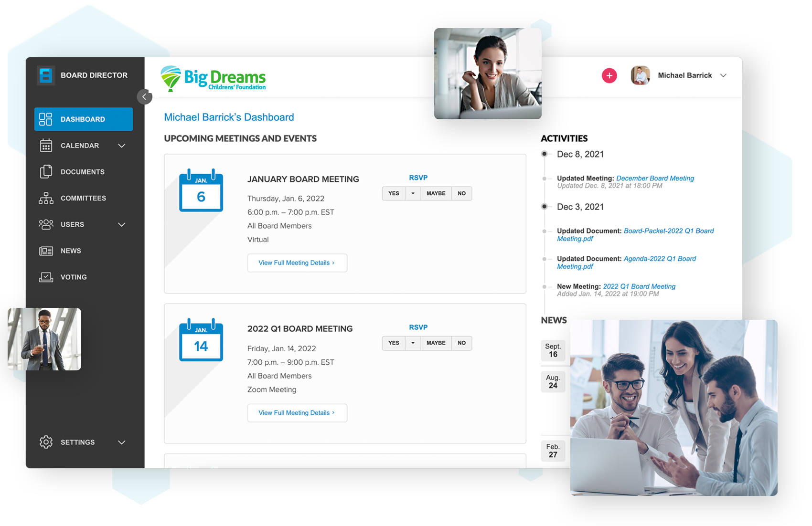Click the Big Dreams Foundation logo
Screen dimensions: 812x526
[x=213, y=79]
